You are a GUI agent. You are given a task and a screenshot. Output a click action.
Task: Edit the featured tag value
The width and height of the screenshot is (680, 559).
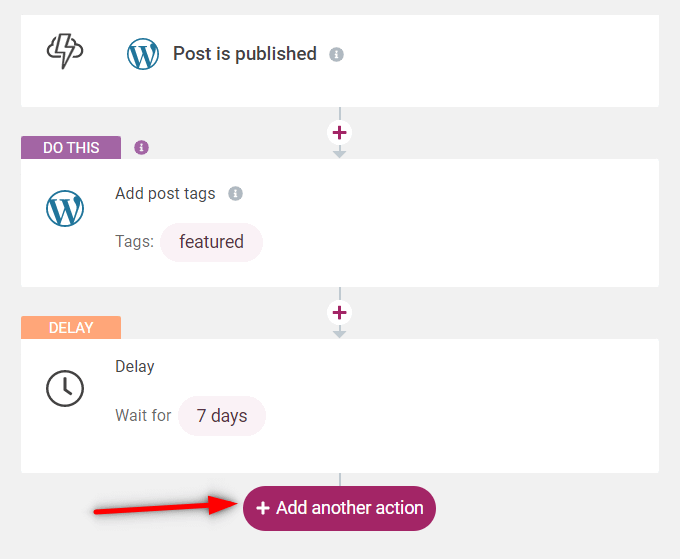pos(212,242)
